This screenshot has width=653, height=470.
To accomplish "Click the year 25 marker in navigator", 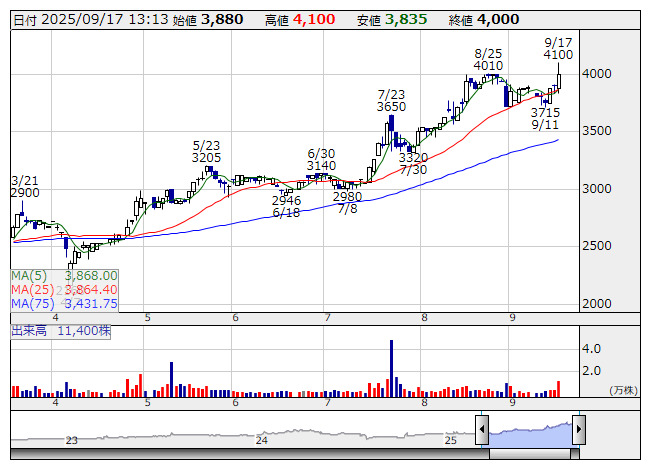I will coord(451,440).
